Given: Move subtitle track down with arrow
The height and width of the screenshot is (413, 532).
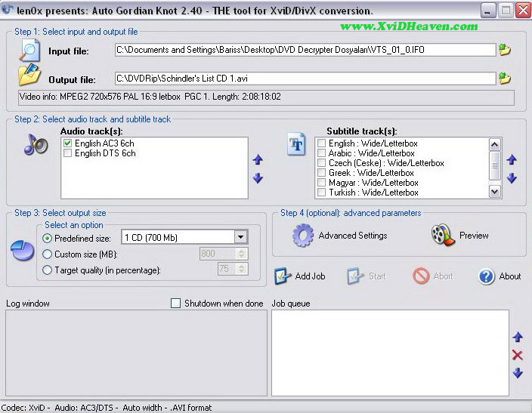Looking at the screenshot, I should tap(512, 177).
